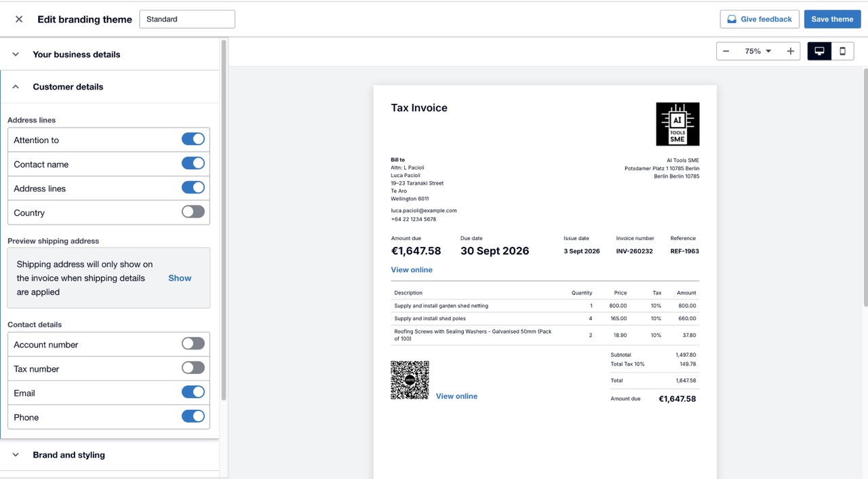Expand the Brand and styling section
This screenshot has width=868, height=479.
[x=110, y=455]
